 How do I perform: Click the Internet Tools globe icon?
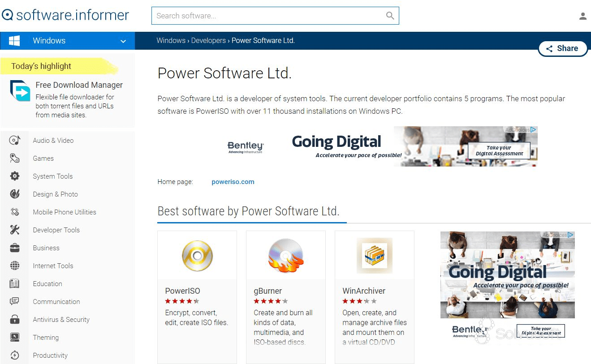15,266
